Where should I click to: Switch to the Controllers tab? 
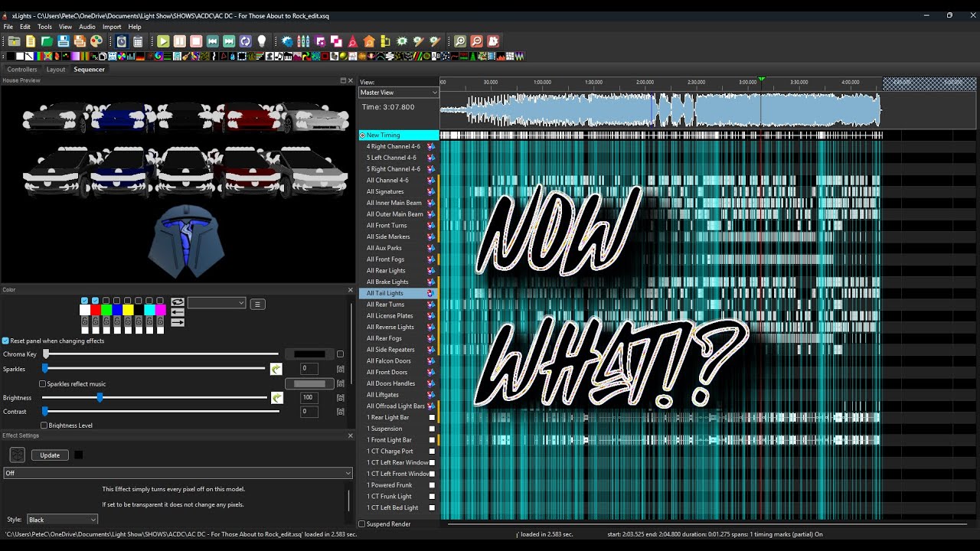coord(22,70)
